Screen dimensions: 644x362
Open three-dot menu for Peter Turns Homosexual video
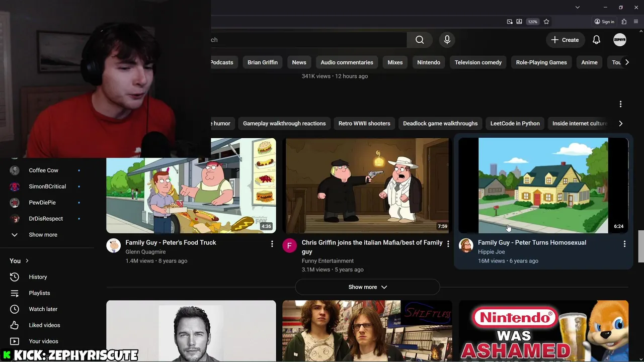pyautogui.click(x=624, y=244)
